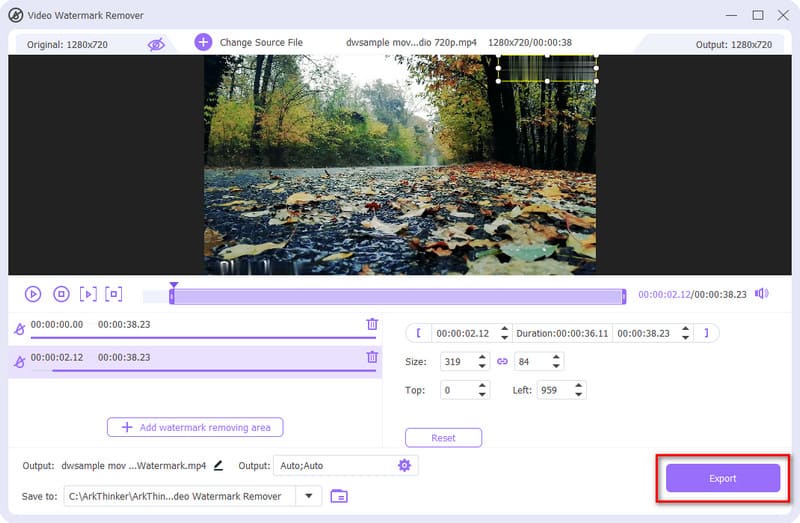800x523 pixels.
Task: Delete the 00:00:02.12 watermark area row
Action: click(x=372, y=357)
